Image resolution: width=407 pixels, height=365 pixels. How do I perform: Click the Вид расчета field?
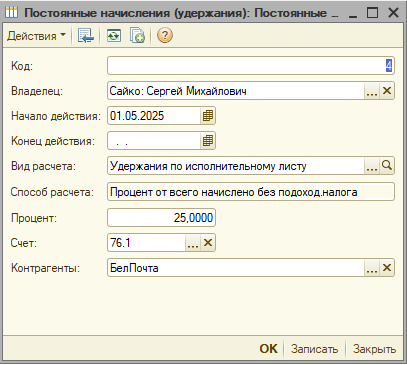point(236,166)
